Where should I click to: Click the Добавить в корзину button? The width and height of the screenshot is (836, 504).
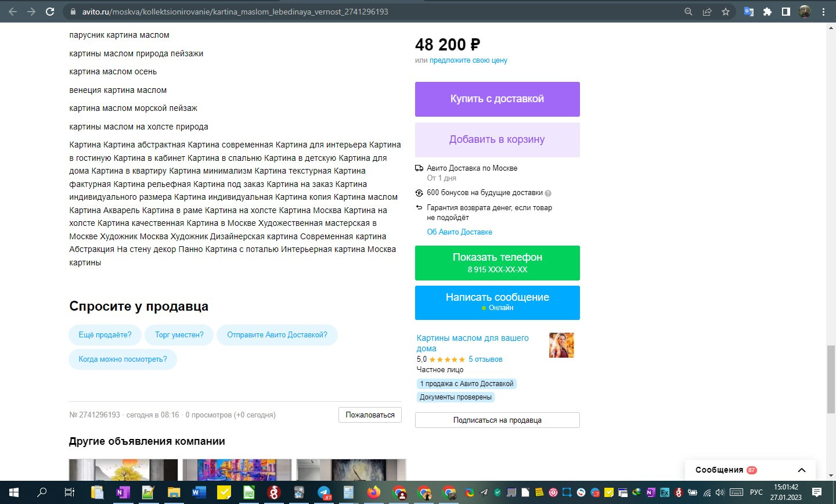click(x=498, y=140)
